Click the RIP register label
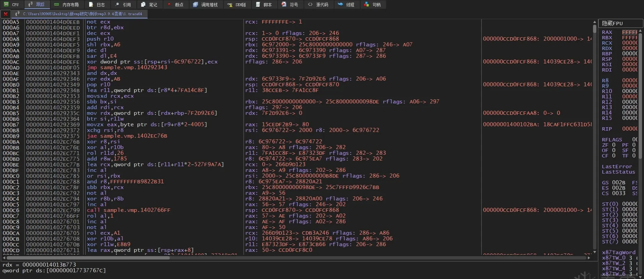 point(607,129)
